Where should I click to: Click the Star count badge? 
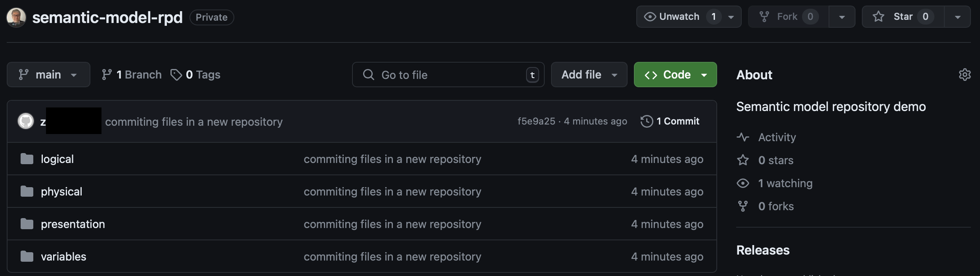click(x=925, y=17)
